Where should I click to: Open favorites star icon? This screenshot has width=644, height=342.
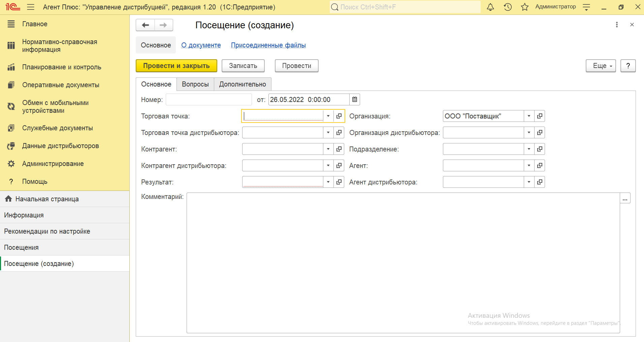[x=525, y=7]
